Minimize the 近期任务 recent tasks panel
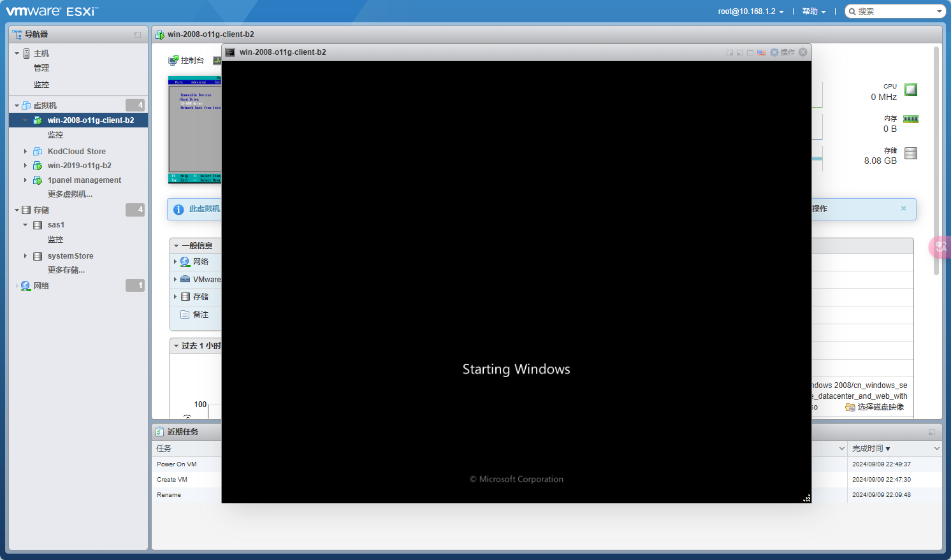951x560 pixels. pyautogui.click(x=932, y=432)
